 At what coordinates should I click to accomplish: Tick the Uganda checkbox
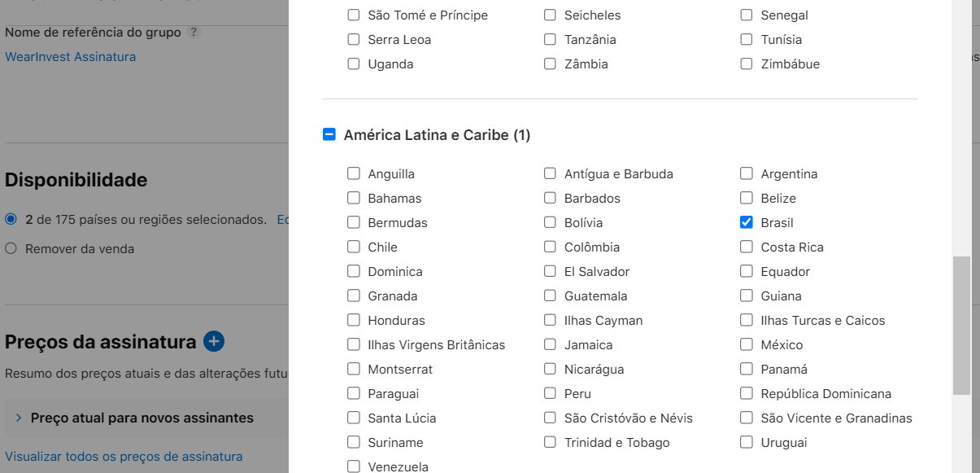tap(354, 64)
